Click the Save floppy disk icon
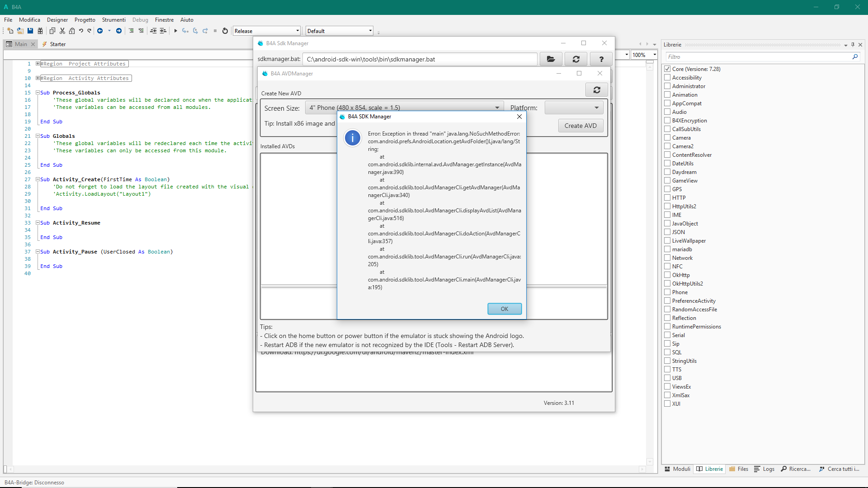The height and width of the screenshot is (488, 868). click(x=30, y=31)
